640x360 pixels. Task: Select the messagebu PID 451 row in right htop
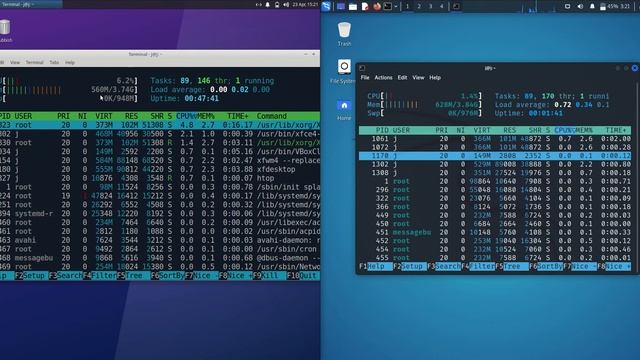495,232
